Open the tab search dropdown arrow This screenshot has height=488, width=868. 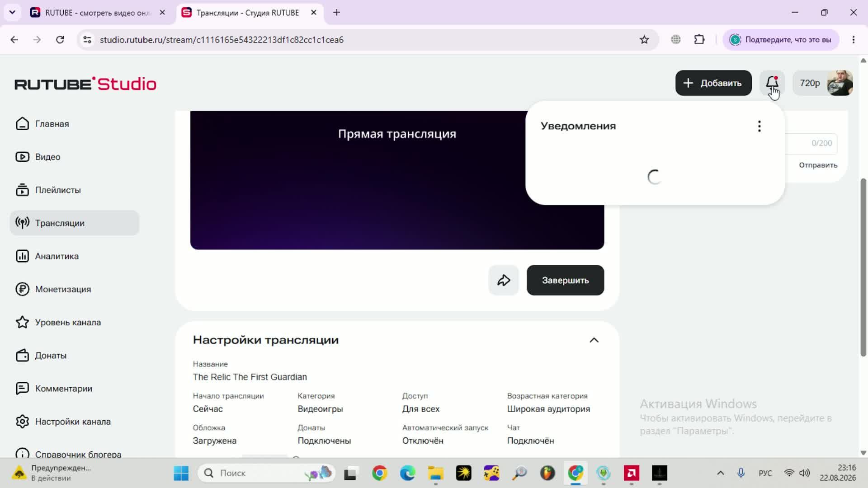tap(12, 13)
